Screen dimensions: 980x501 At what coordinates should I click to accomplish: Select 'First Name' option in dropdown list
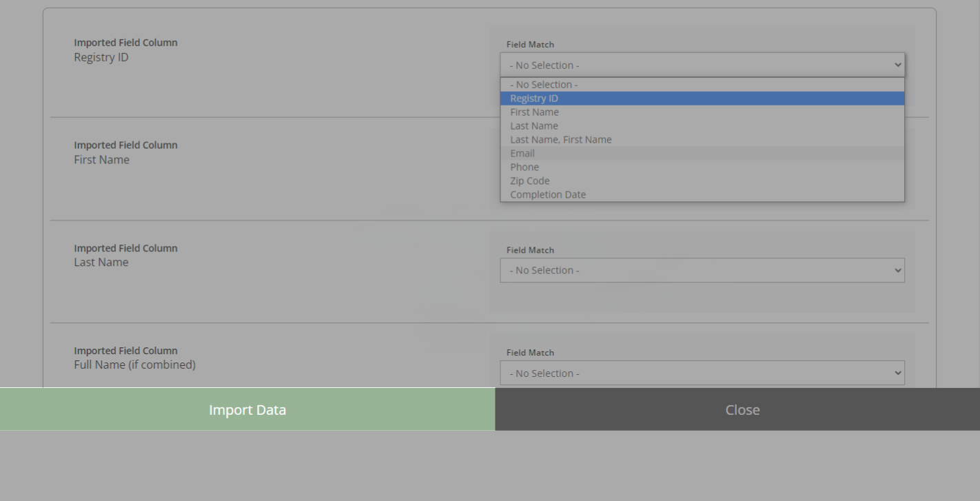click(702, 112)
